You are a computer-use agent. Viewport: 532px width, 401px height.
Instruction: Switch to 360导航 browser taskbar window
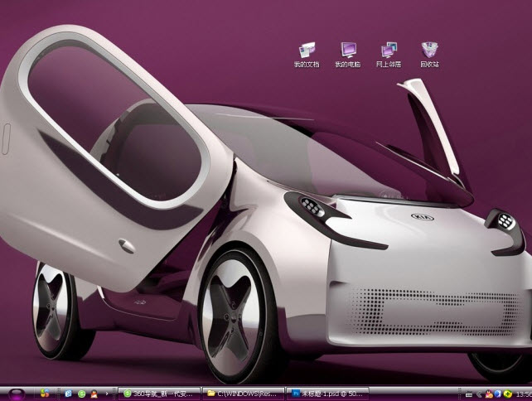click(x=159, y=393)
